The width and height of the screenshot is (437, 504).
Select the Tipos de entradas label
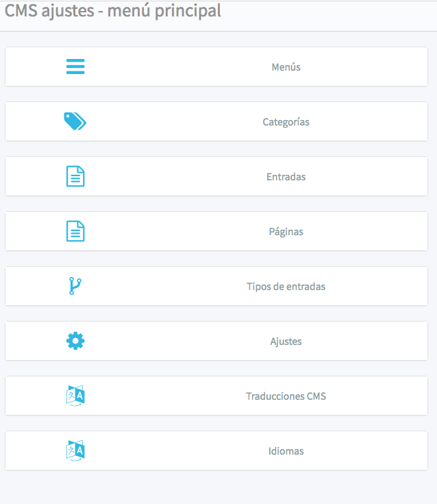tap(286, 287)
